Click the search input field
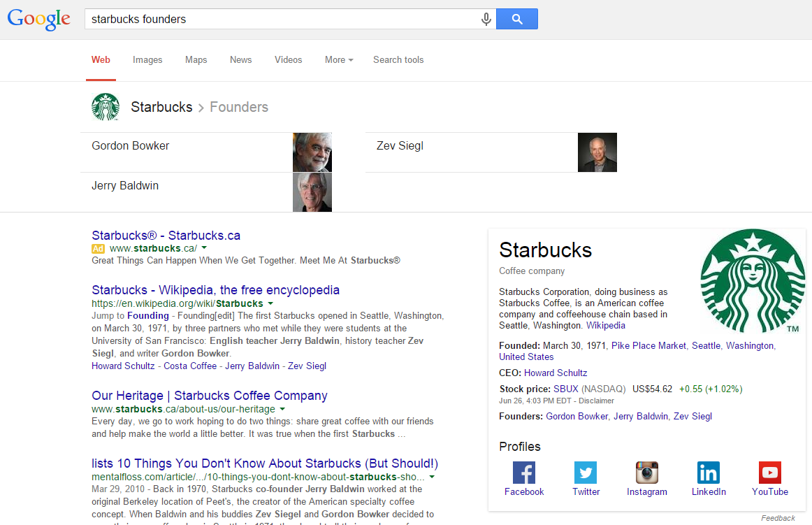 point(280,20)
